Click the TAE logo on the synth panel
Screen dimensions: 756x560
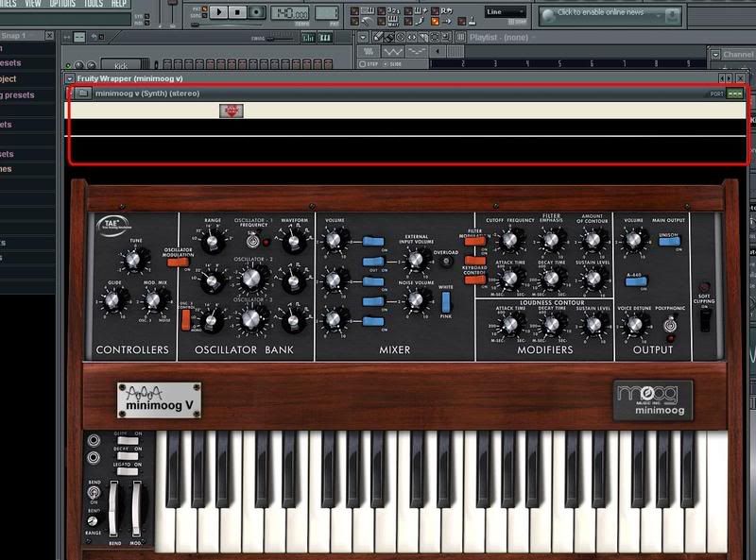pos(113,225)
